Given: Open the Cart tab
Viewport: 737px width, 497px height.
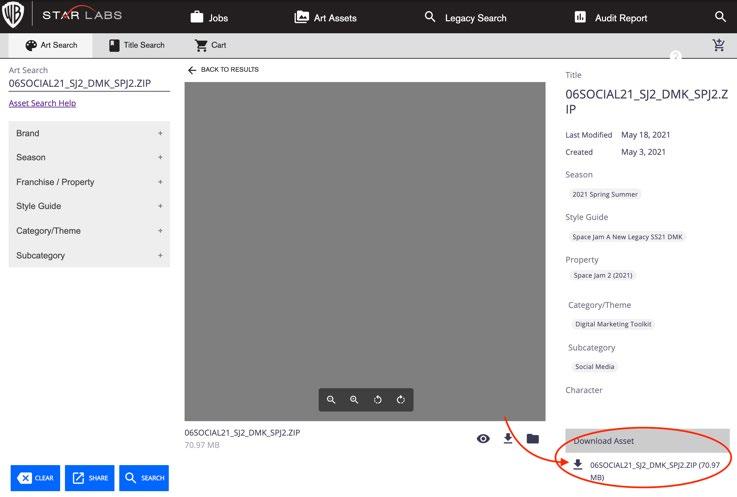Looking at the screenshot, I should click(211, 45).
